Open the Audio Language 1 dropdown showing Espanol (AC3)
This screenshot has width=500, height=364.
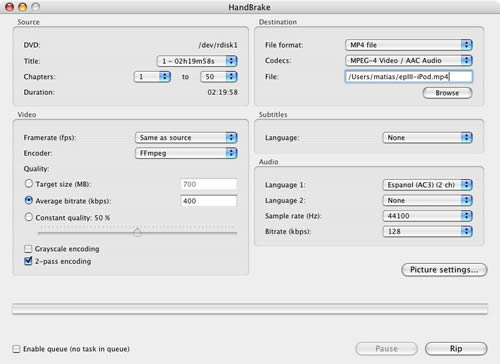point(427,185)
